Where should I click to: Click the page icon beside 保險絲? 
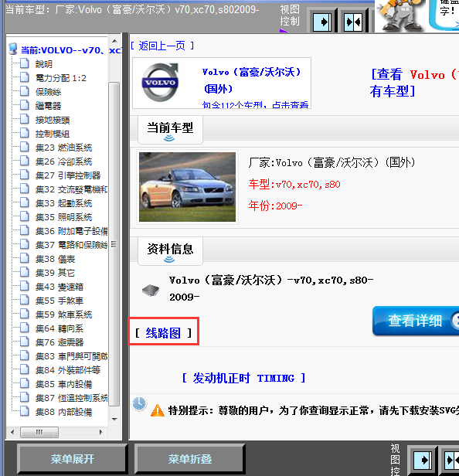click(x=25, y=91)
